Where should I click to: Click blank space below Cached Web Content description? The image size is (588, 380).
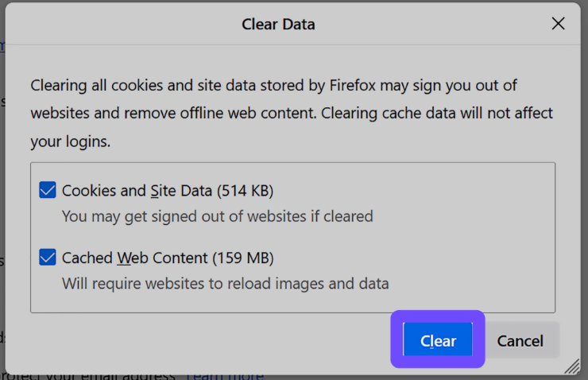click(x=292, y=302)
